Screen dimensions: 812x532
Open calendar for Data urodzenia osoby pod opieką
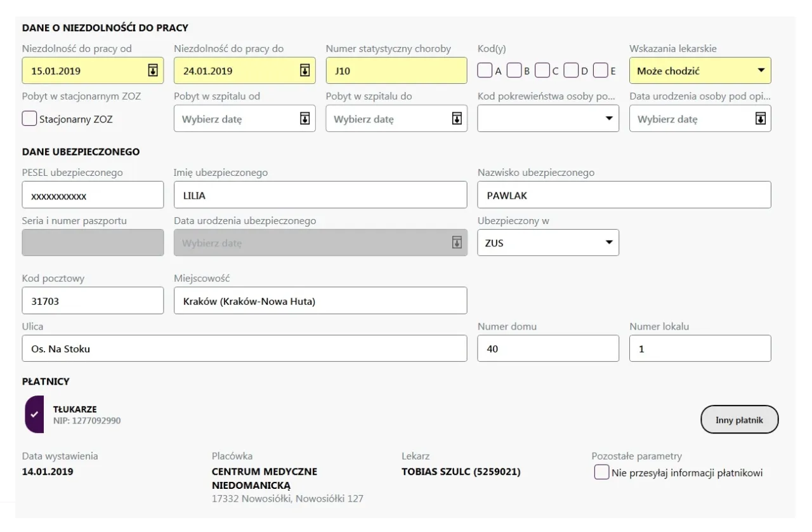tap(761, 119)
